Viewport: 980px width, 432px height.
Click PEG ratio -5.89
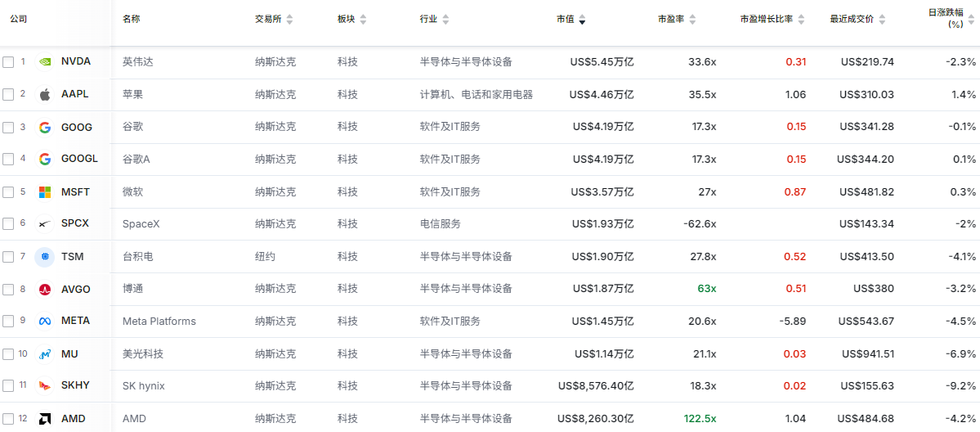click(793, 322)
